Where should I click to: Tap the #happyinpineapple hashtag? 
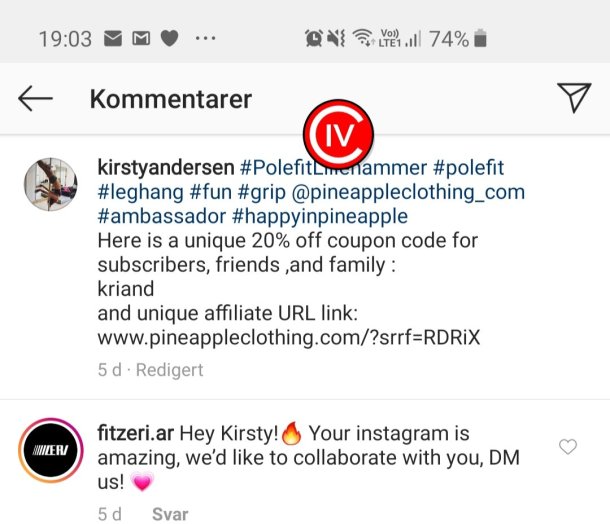point(320,216)
